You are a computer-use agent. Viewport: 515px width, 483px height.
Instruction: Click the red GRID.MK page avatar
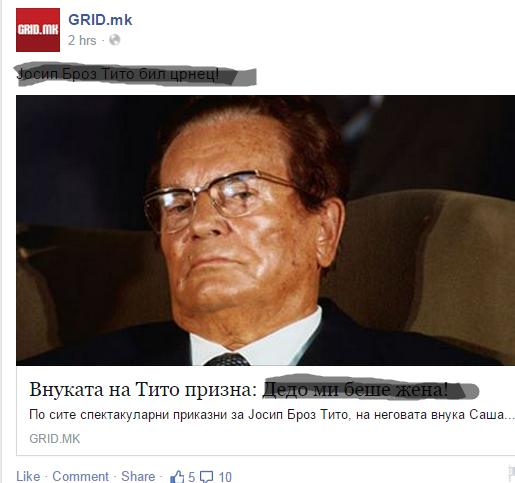point(38,30)
